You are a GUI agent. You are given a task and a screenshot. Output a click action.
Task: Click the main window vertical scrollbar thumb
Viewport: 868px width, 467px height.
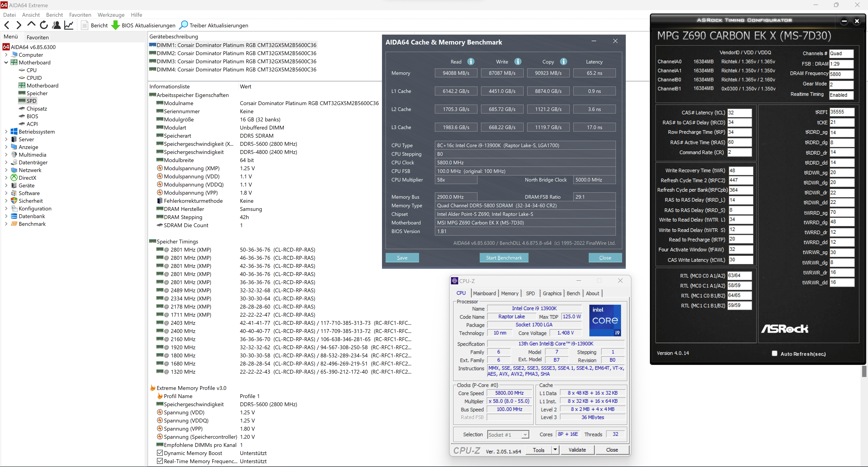point(864,371)
